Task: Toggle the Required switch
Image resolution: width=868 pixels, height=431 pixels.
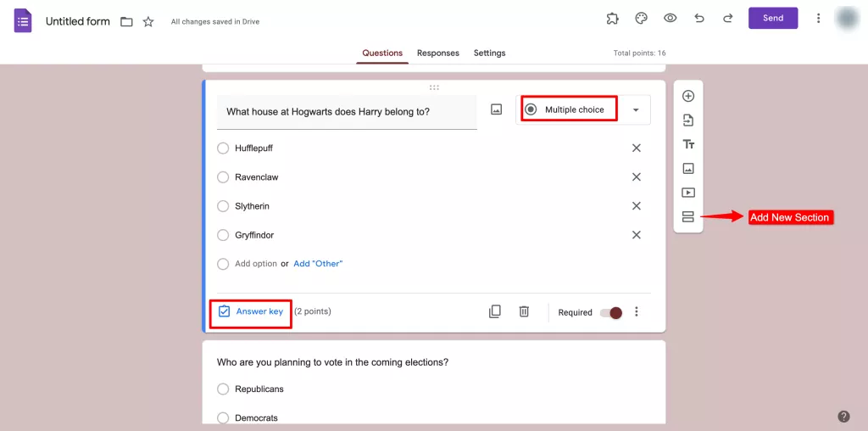Action: [x=611, y=312]
